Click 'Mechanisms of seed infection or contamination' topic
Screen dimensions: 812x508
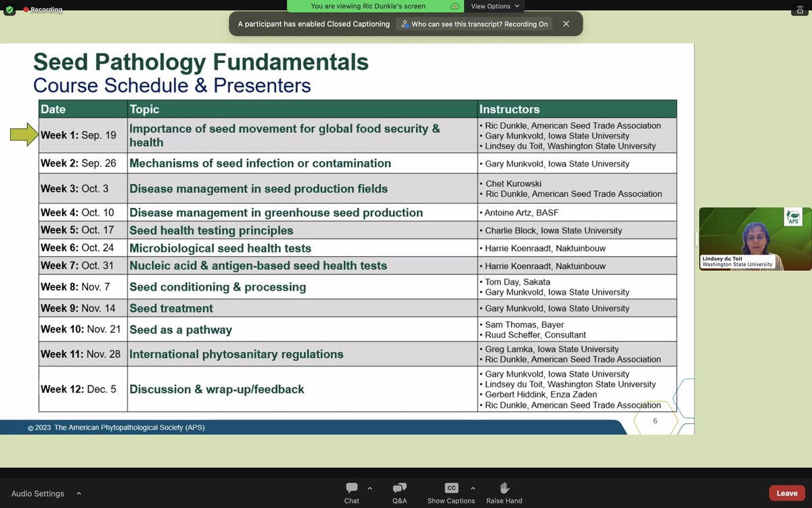click(x=261, y=163)
